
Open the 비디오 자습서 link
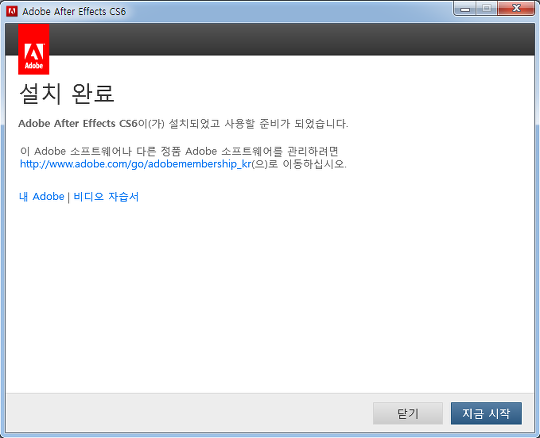tap(106, 197)
